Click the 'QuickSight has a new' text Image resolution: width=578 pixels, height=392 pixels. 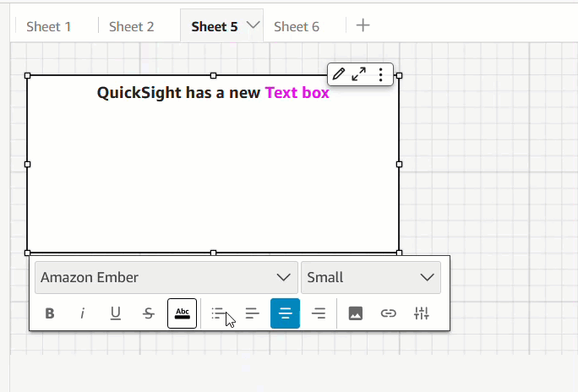[x=179, y=93]
